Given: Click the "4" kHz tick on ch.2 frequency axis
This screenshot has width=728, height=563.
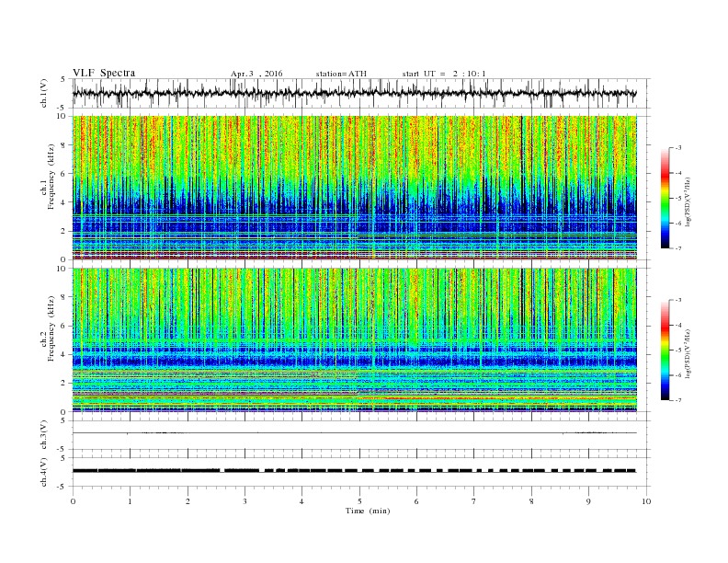Looking at the screenshot, I should 63,354.
